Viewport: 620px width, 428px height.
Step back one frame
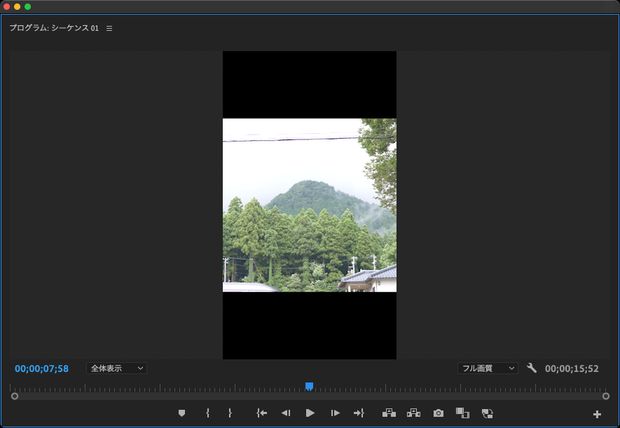(286, 413)
